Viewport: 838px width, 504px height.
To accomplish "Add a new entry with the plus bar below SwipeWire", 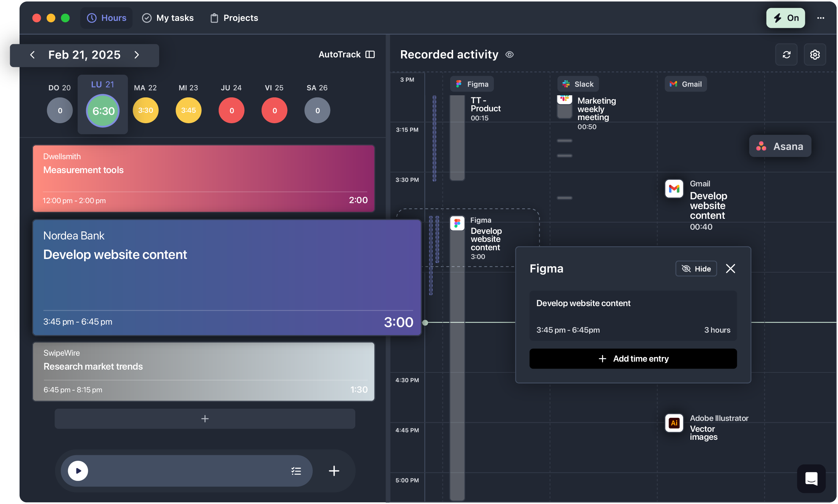I will (x=205, y=418).
